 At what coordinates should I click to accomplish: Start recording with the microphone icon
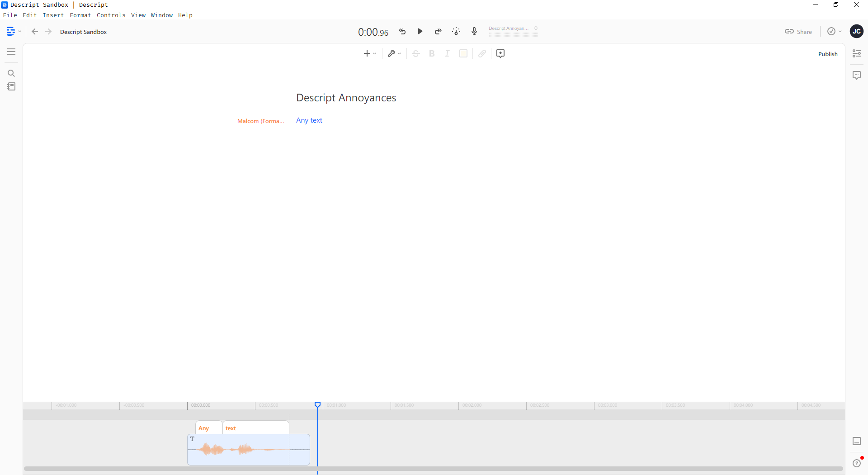click(474, 31)
